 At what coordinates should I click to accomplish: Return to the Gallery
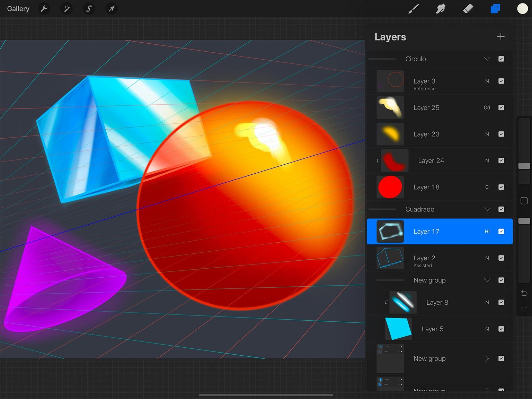[18, 9]
